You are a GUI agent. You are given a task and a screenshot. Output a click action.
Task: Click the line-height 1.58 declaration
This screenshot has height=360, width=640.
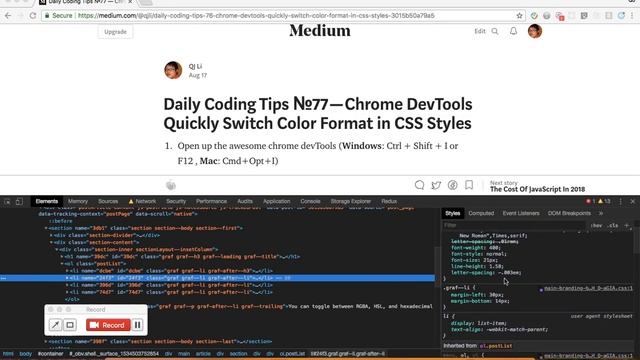click(x=477, y=266)
